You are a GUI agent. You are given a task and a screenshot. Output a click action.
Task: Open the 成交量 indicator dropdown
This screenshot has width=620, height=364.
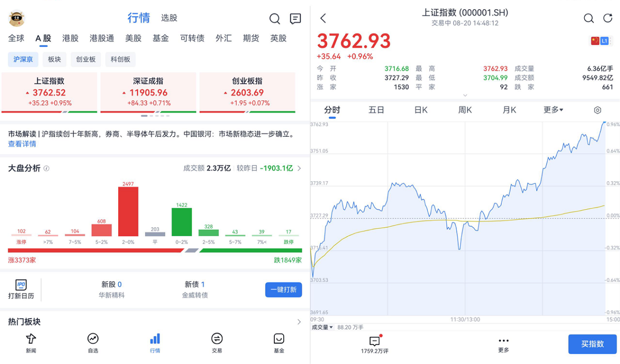322,327
